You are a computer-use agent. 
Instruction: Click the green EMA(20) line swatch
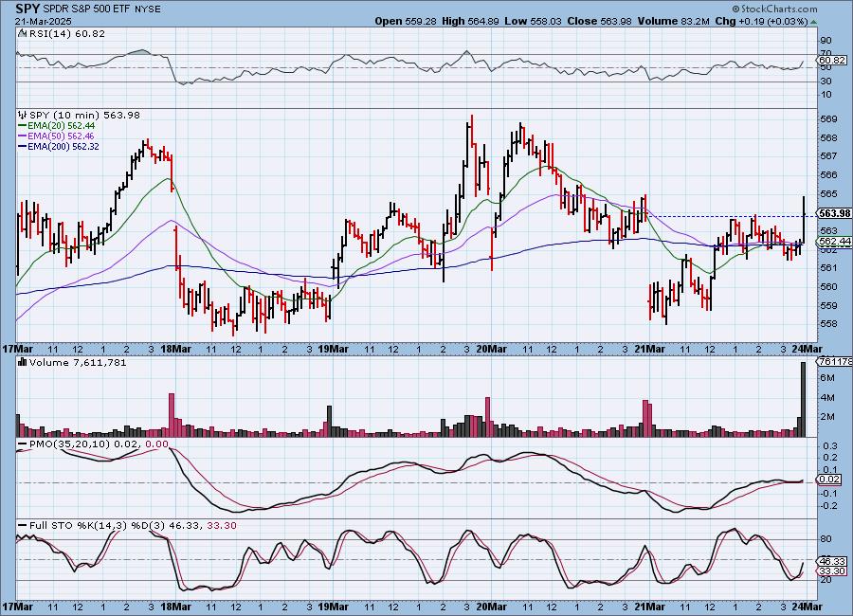coord(23,126)
